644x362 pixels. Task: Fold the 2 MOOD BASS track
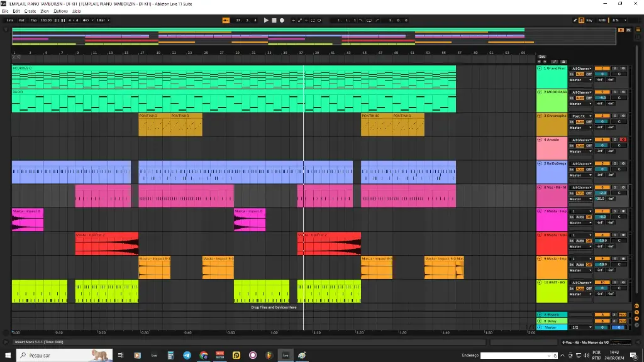[x=539, y=92]
